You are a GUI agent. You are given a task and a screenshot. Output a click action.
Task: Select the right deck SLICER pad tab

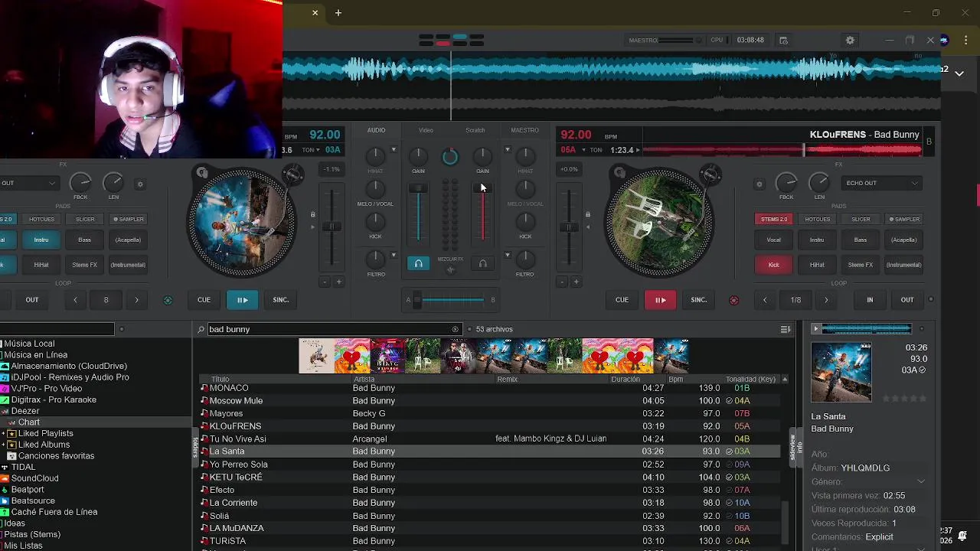(x=861, y=219)
